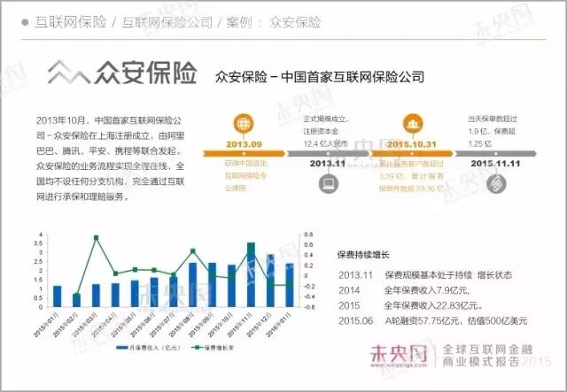The image size is (567, 392).
Task: Click the gray laptop icon below 2013.11
Action: click(329, 183)
